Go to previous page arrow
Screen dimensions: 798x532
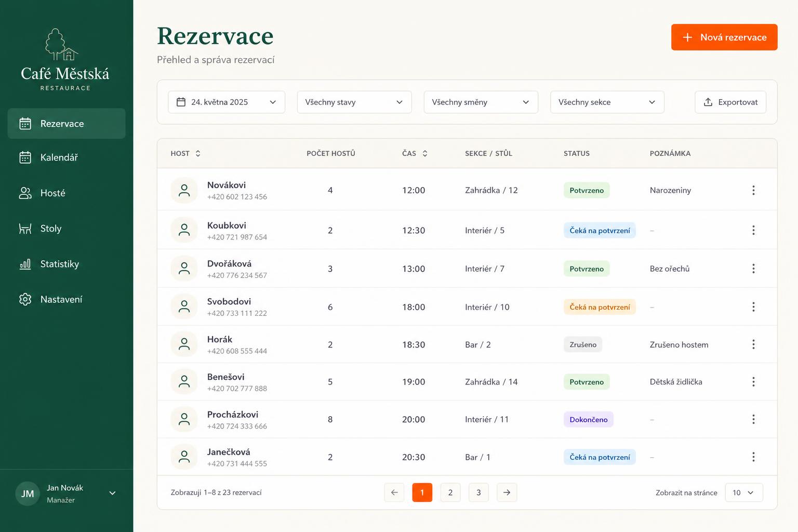tap(394, 493)
